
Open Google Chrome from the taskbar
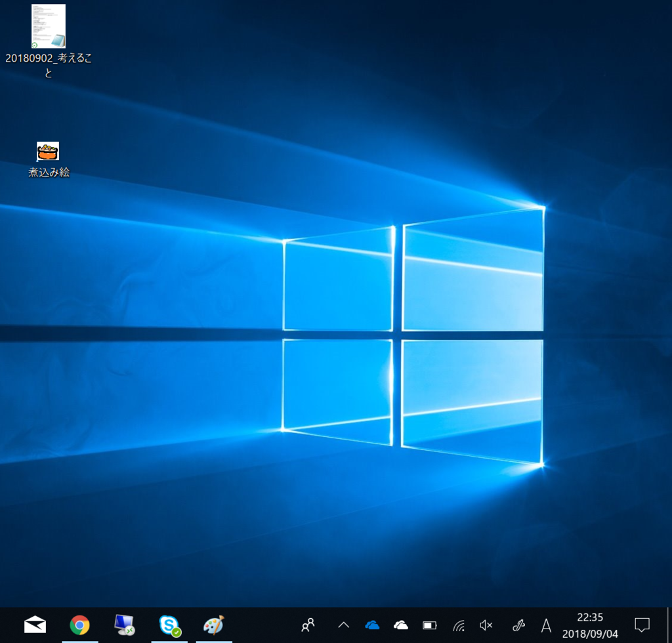point(79,625)
